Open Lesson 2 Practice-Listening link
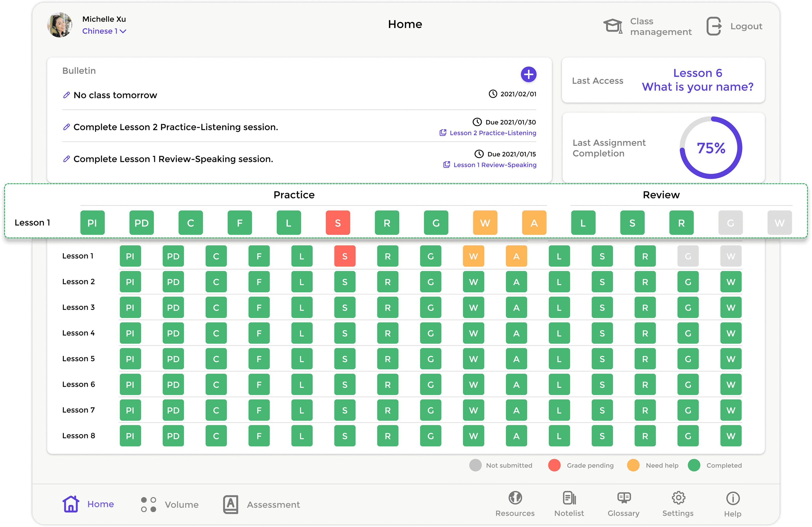This screenshot has height=527, width=812. tap(488, 133)
